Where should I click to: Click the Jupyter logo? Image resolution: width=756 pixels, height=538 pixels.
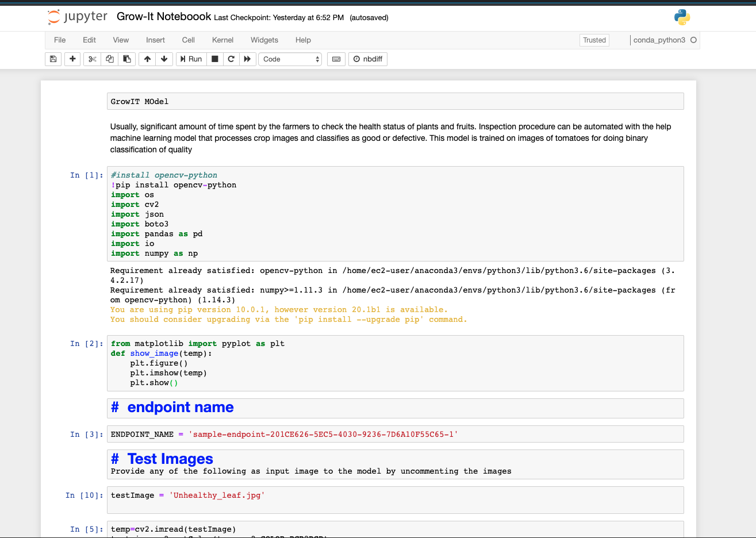(78, 17)
